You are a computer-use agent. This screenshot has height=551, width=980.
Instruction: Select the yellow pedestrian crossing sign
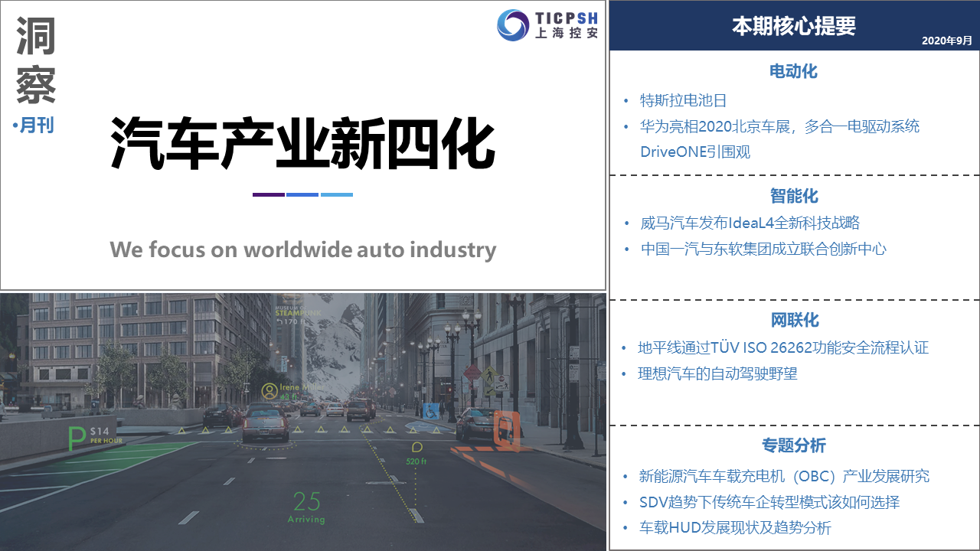[x=490, y=377]
